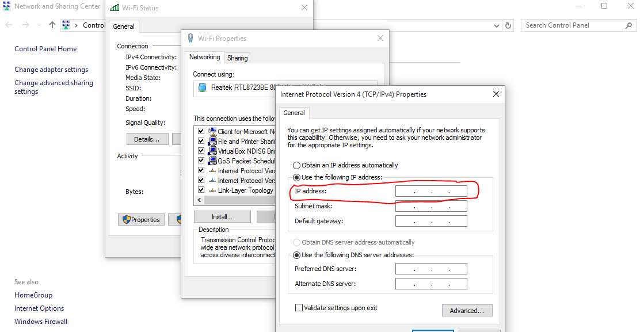Navigate forward with the forward arrow

pos(25,25)
